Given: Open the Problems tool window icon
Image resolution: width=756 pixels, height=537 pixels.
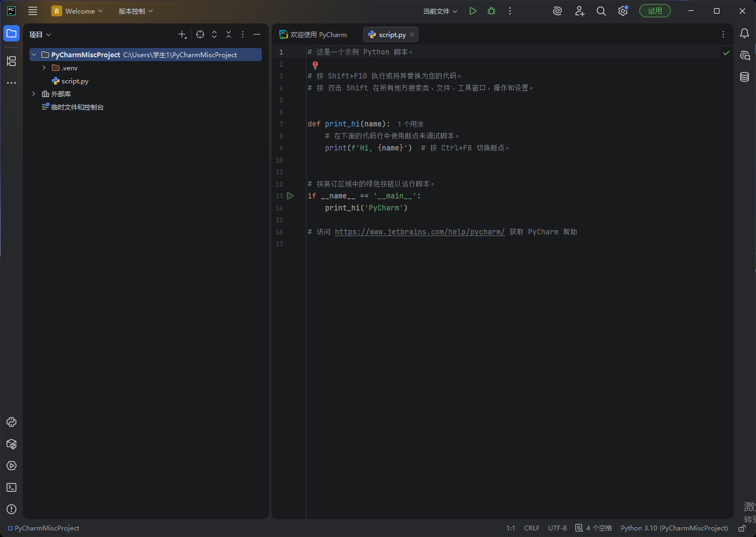Looking at the screenshot, I should pos(11,509).
